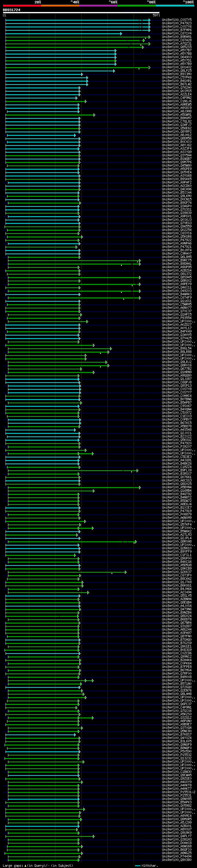
Task: Select hit UniRef100_B9DHH1
Action: 177,264
